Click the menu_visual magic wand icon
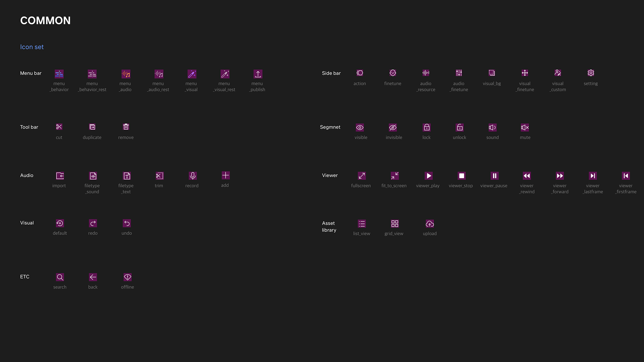 click(192, 74)
